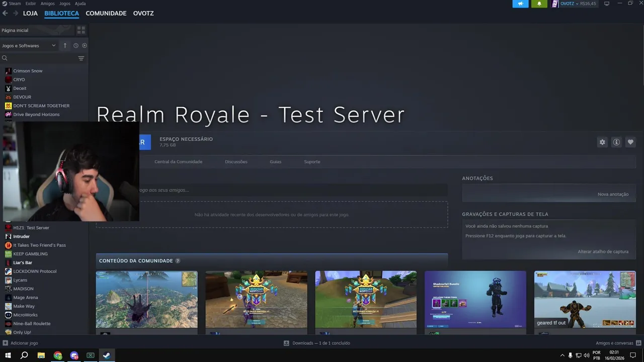This screenshot has height=362, width=644.
Task: Expand Jogos e Softwares dropdown
Action: (29, 46)
